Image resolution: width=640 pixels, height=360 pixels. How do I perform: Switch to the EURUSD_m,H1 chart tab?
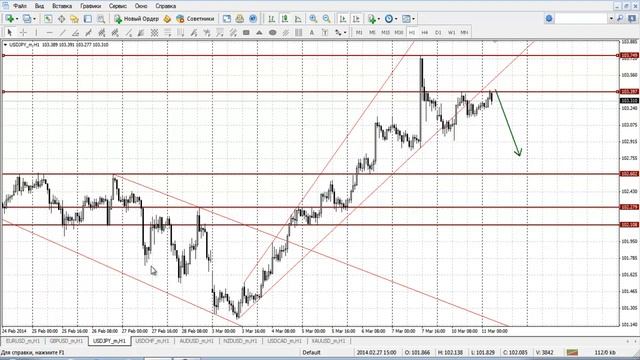pyautogui.click(x=23, y=341)
